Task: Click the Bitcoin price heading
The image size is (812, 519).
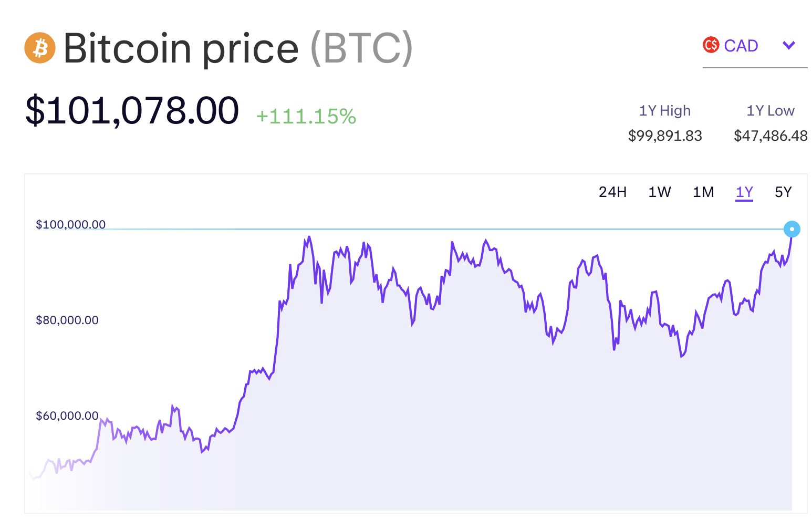Action: click(x=181, y=48)
